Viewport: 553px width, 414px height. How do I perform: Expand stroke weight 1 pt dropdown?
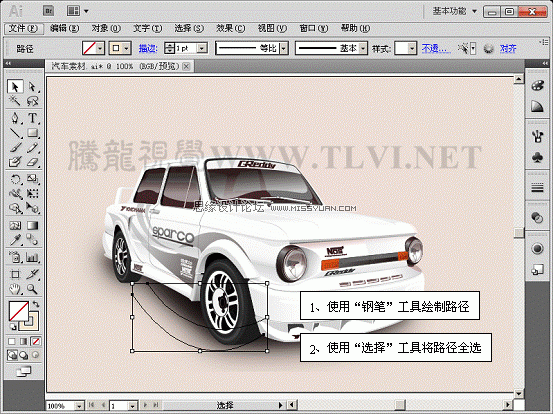coord(202,48)
